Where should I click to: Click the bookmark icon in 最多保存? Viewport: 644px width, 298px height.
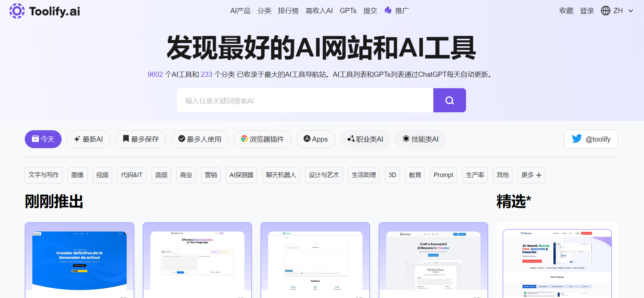tap(126, 138)
